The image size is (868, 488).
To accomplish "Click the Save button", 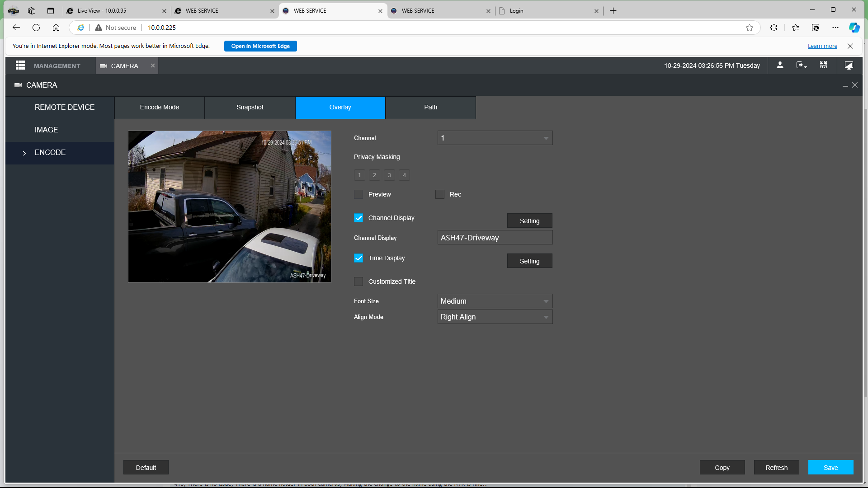I will pyautogui.click(x=830, y=467).
